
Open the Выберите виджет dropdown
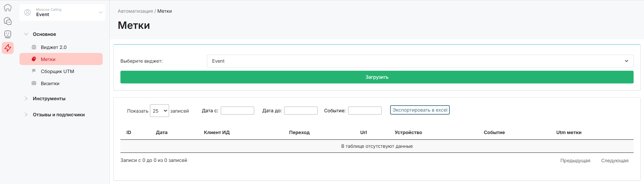pos(420,61)
